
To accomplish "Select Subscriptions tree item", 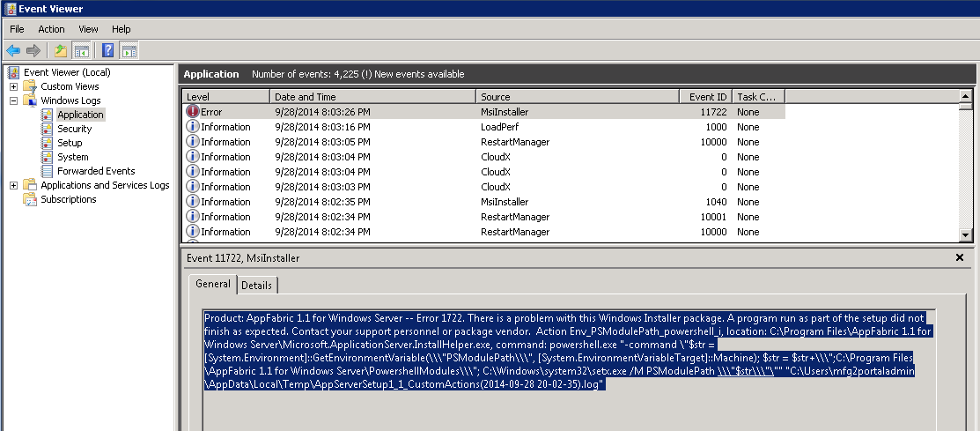I will tap(68, 199).
